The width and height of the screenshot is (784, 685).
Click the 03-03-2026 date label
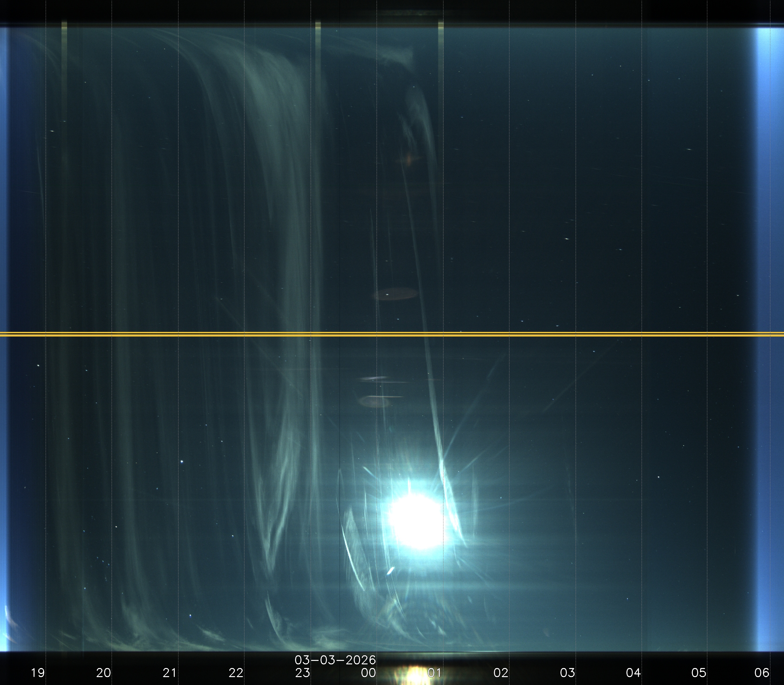tap(335, 660)
